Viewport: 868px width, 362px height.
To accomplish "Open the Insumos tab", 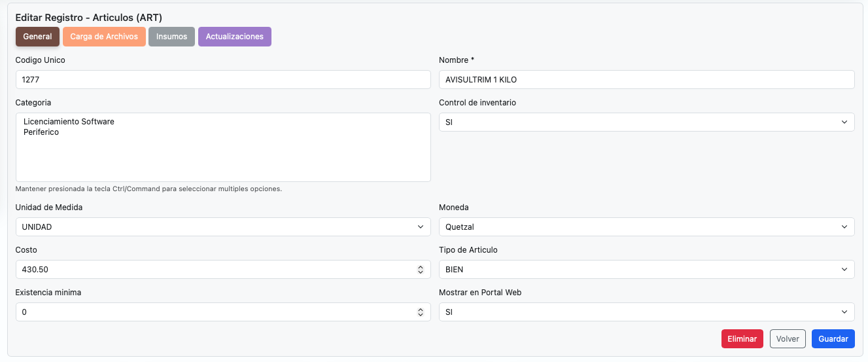I will (171, 37).
